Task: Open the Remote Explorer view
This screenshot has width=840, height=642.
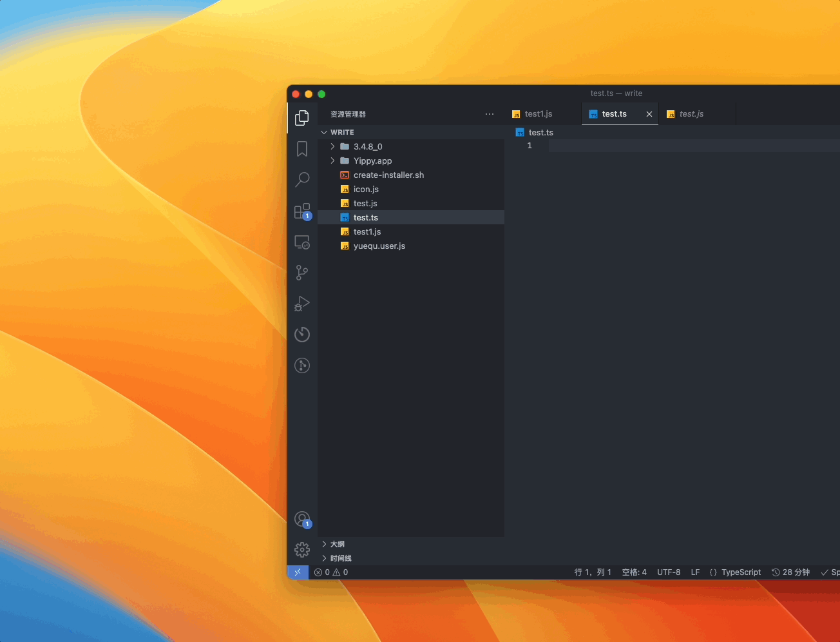Action: click(x=302, y=242)
